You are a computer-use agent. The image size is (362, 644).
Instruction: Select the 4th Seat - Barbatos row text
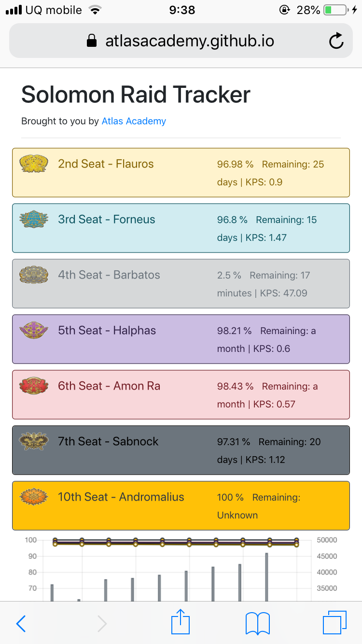click(x=109, y=275)
